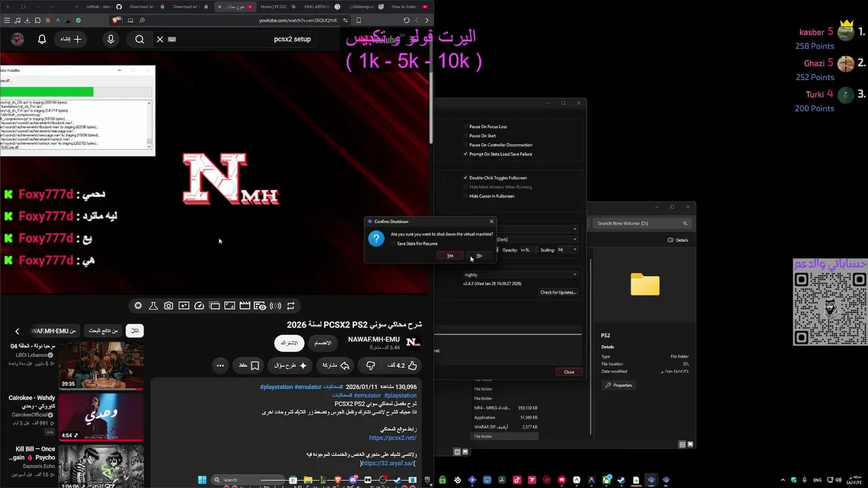Click the clapperboard icon on player toolbar
This screenshot has height=488, width=868.
click(x=245, y=306)
